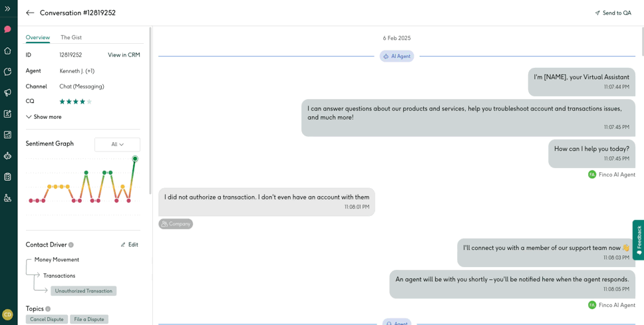Image resolution: width=644 pixels, height=325 pixels.
Task: Select the Overview tab
Action: [38, 37]
